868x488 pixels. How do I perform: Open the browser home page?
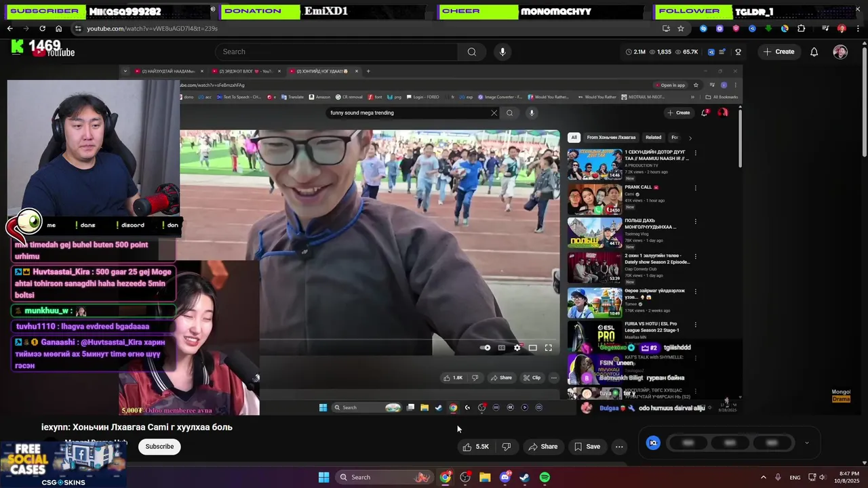pos(58,28)
